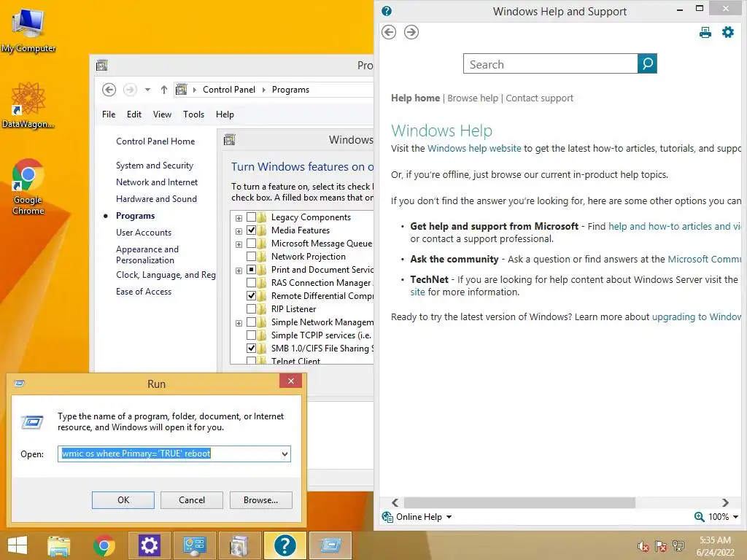The height and width of the screenshot is (560, 747).
Task: Open My Computer desktop icon
Action: [x=28, y=31]
